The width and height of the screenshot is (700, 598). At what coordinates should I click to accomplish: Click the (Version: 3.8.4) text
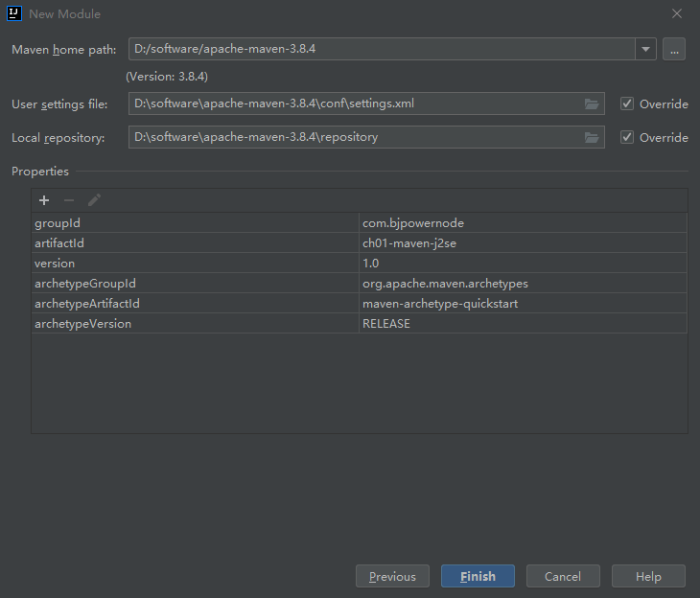pos(167,77)
